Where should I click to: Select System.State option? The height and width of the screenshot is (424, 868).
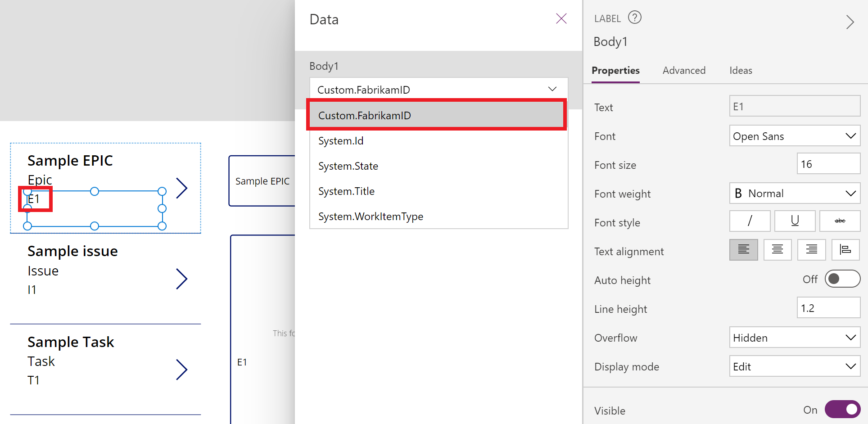point(439,166)
